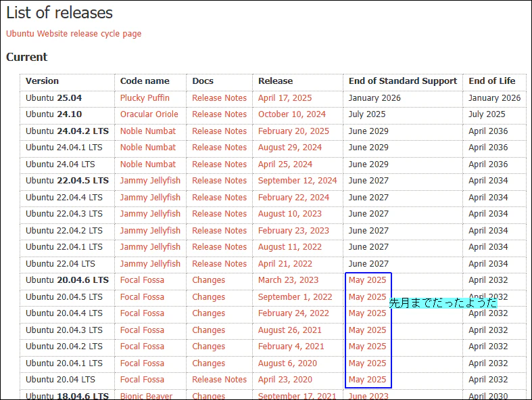Click the October 10, 2024 release date link
532x400 pixels.
pyautogui.click(x=292, y=114)
